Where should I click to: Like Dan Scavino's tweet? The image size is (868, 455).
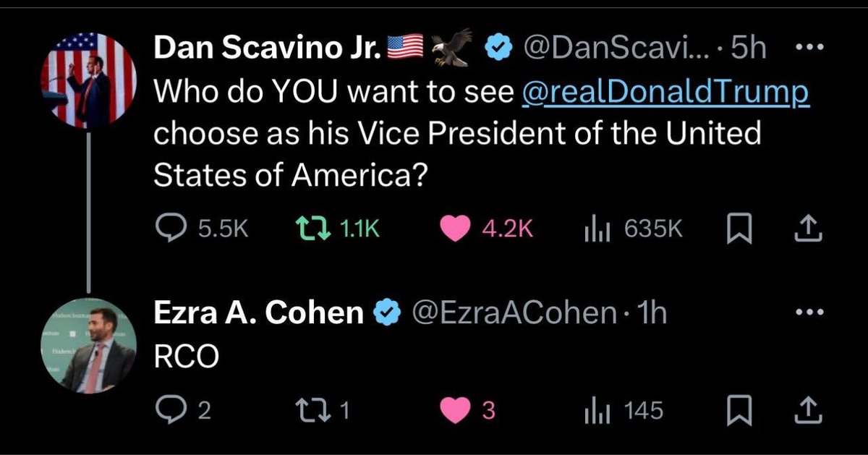[x=455, y=229]
